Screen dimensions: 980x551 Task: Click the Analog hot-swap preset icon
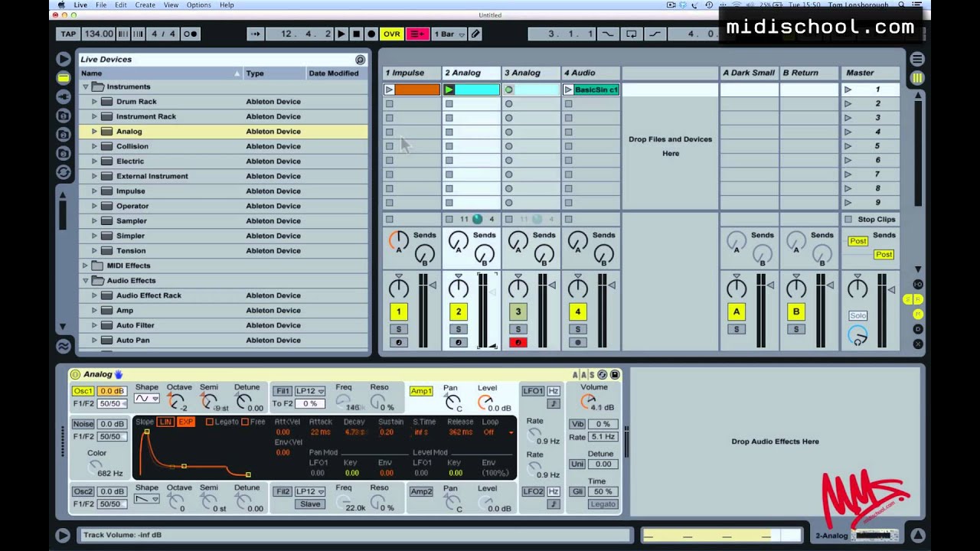click(x=602, y=375)
